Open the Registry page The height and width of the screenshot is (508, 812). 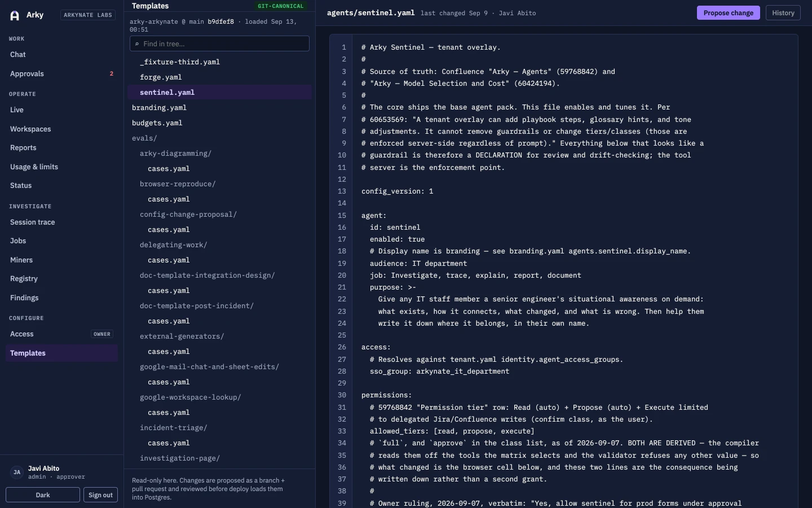[62, 279]
